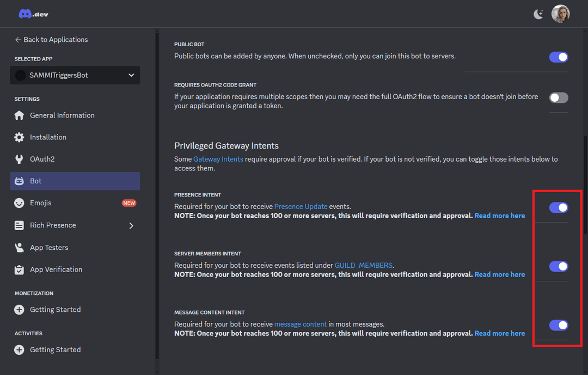Screen dimensions: 588x375
Task: Open the user profile avatar
Action: (560, 14)
